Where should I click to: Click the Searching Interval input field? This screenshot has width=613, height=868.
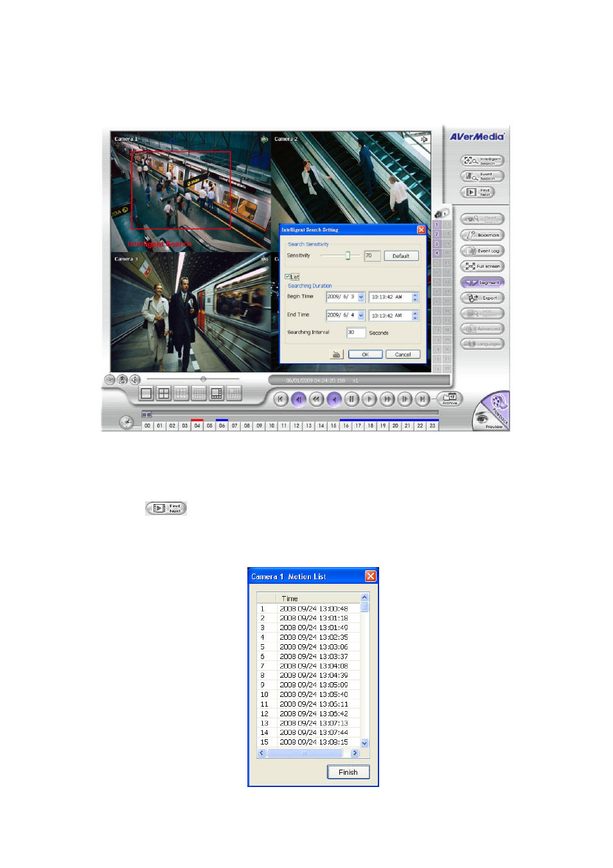tap(356, 332)
